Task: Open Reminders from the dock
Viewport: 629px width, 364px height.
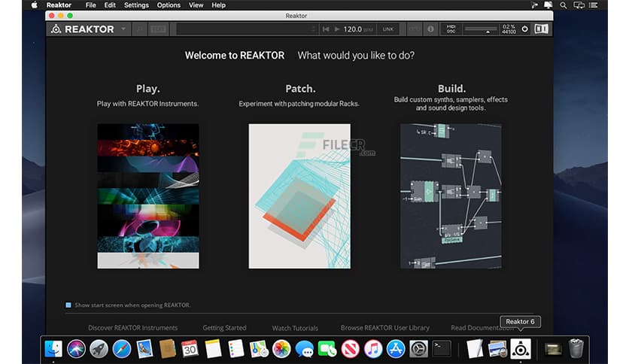Action: [236, 349]
